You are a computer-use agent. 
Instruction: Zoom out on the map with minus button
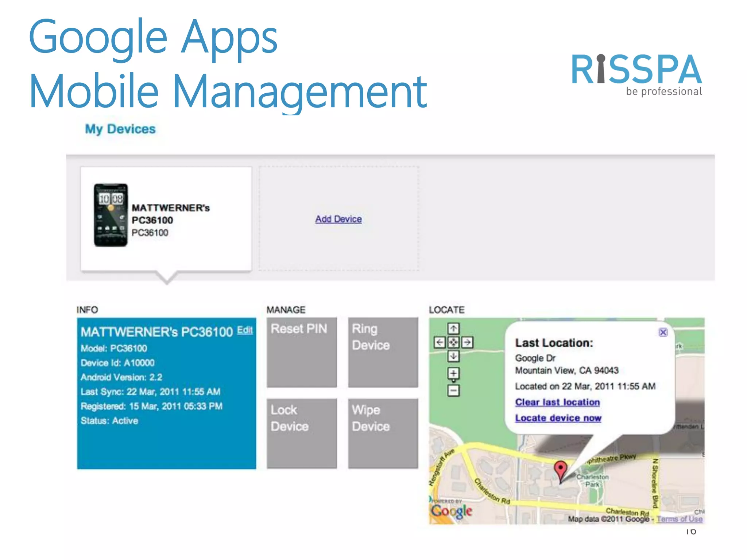(x=453, y=391)
